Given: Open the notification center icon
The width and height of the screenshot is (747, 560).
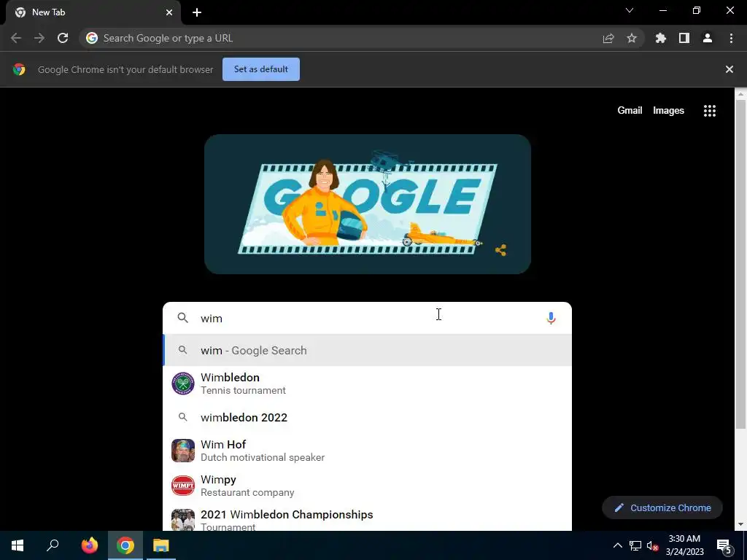Looking at the screenshot, I should [724, 545].
